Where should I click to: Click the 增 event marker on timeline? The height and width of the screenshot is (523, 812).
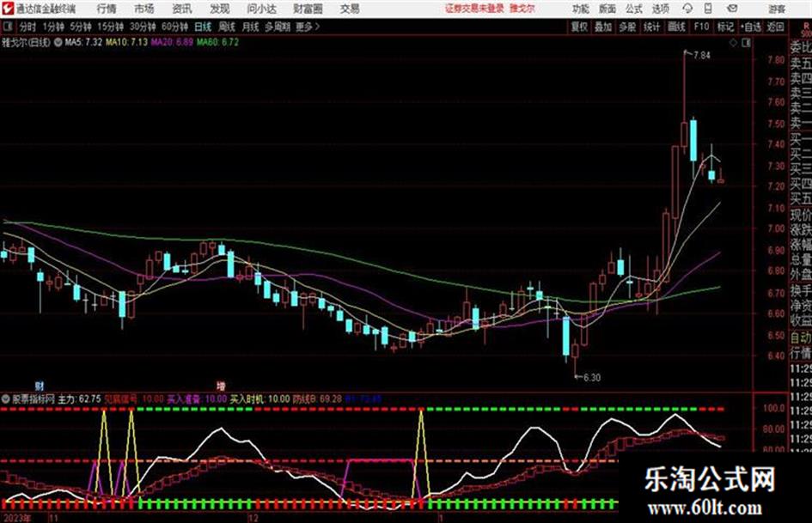[221, 386]
